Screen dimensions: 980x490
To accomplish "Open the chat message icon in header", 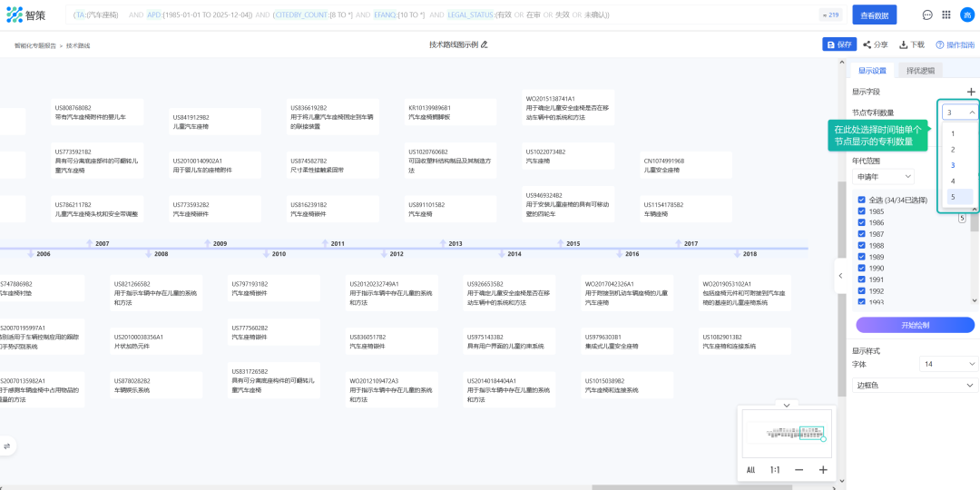I will point(927,15).
